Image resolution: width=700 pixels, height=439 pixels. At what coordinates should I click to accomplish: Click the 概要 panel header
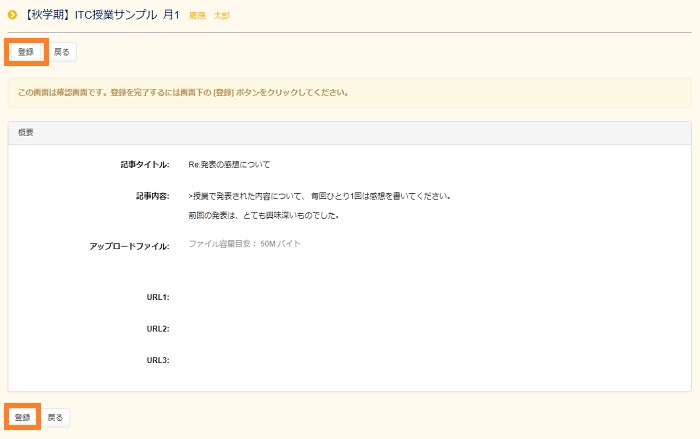(x=349, y=132)
